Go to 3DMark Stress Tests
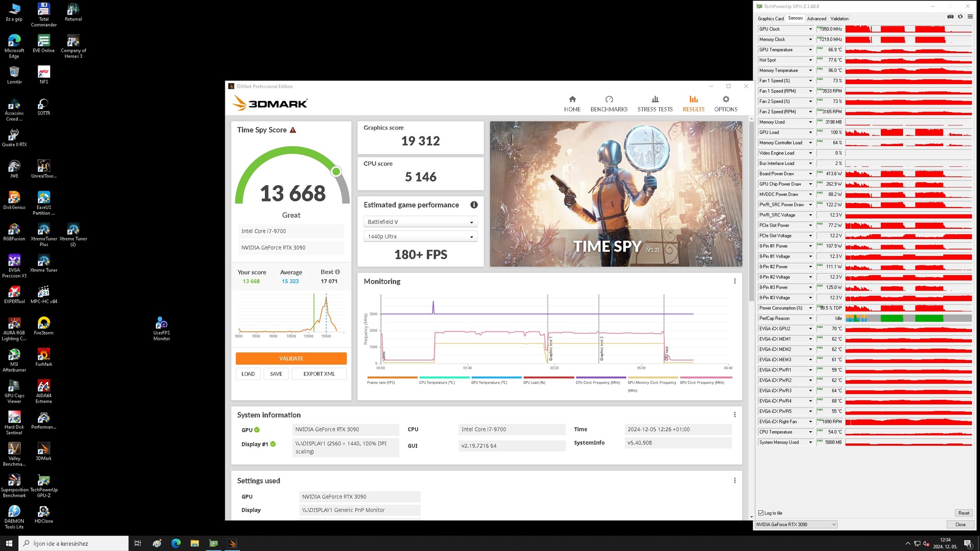Image resolution: width=980 pixels, height=551 pixels. point(655,104)
